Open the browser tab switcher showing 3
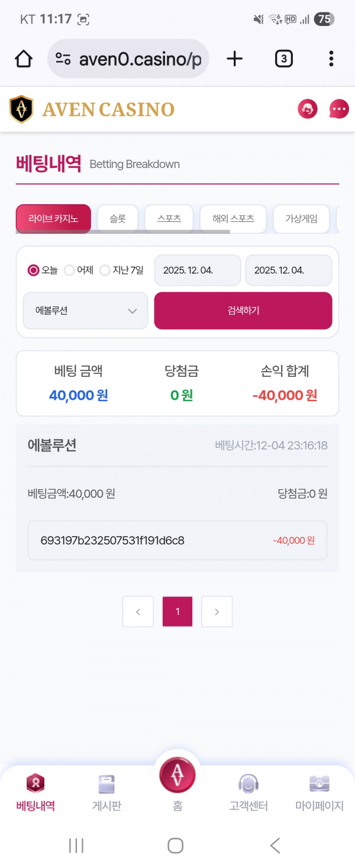Image resolution: width=355 pixels, height=868 pixels. point(283,59)
